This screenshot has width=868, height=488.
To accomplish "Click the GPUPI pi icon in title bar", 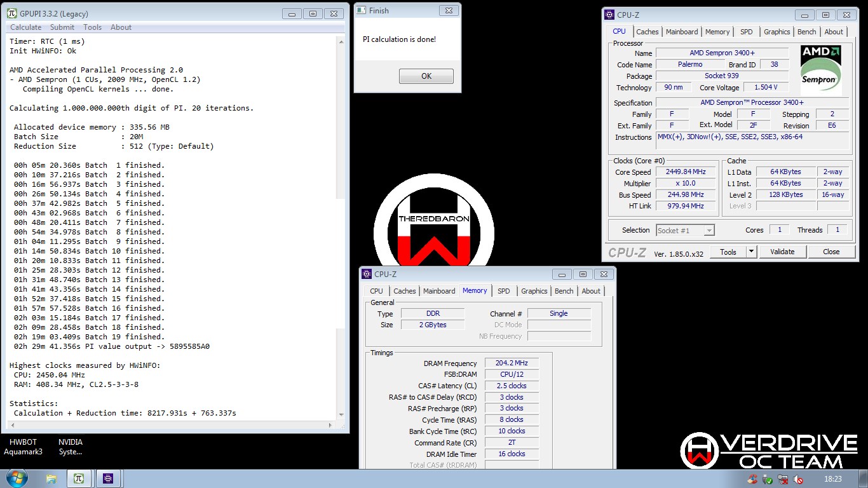I will [12, 13].
